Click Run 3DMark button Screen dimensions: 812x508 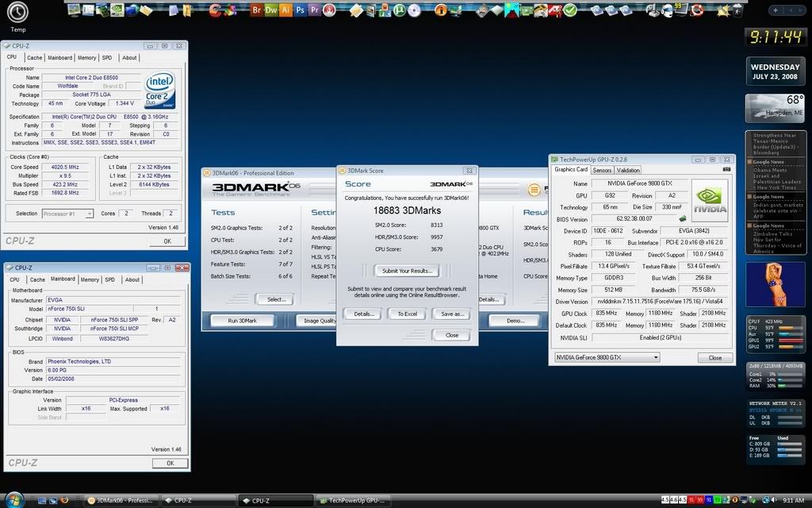(243, 321)
